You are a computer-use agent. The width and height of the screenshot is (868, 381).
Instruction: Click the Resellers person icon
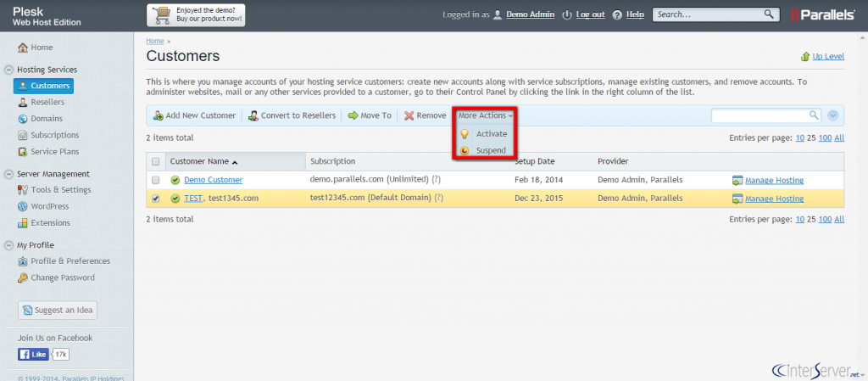pyautogui.click(x=23, y=103)
